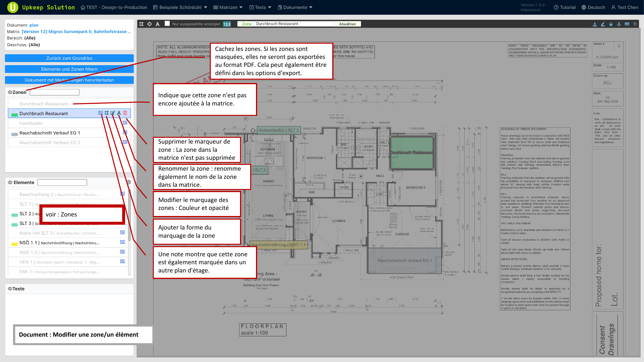
Task: Click the zone rename text icon
Action: pos(119,113)
